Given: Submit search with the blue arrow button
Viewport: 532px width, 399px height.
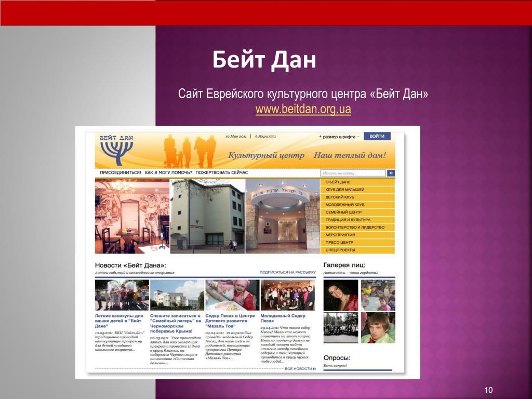Looking at the screenshot, I should [391, 173].
